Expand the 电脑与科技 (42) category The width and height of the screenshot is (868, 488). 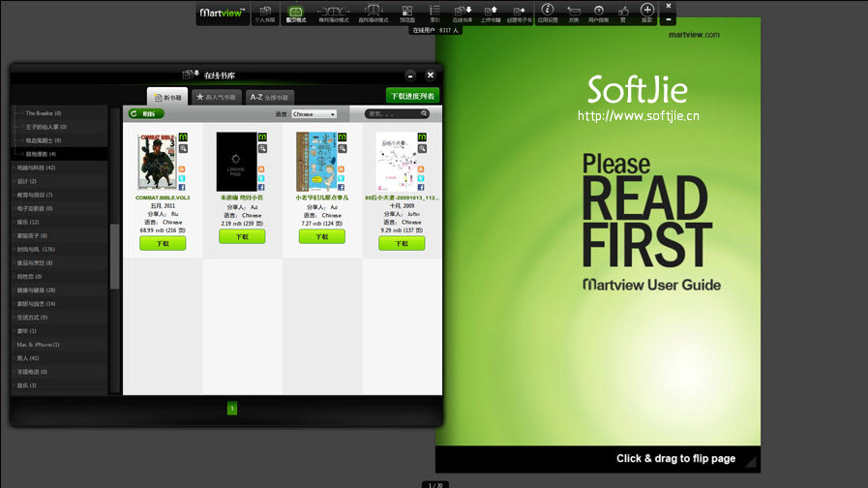tap(37, 168)
